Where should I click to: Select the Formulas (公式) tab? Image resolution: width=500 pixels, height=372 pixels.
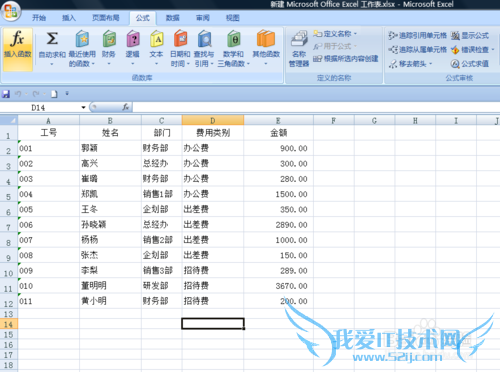point(143,18)
